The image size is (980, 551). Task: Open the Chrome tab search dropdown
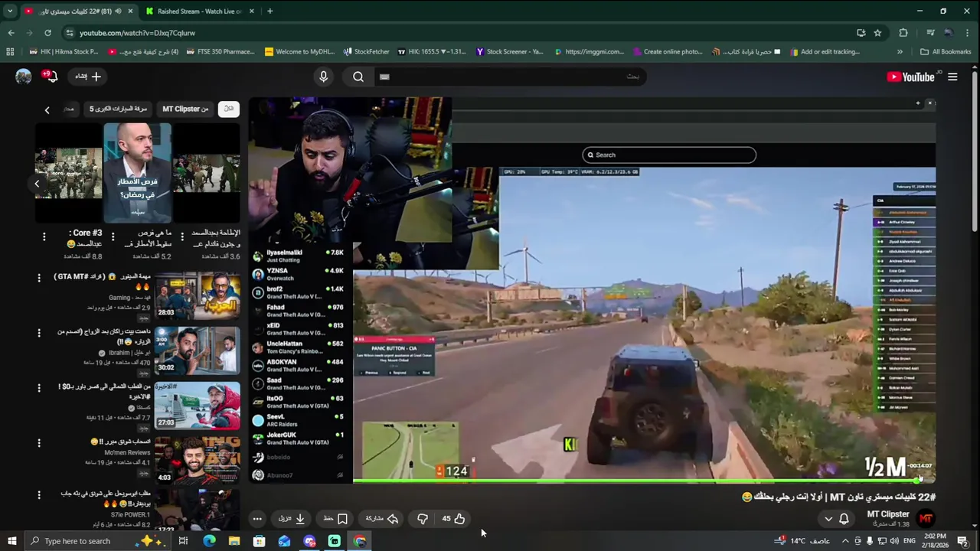click(x=10, y=11)
